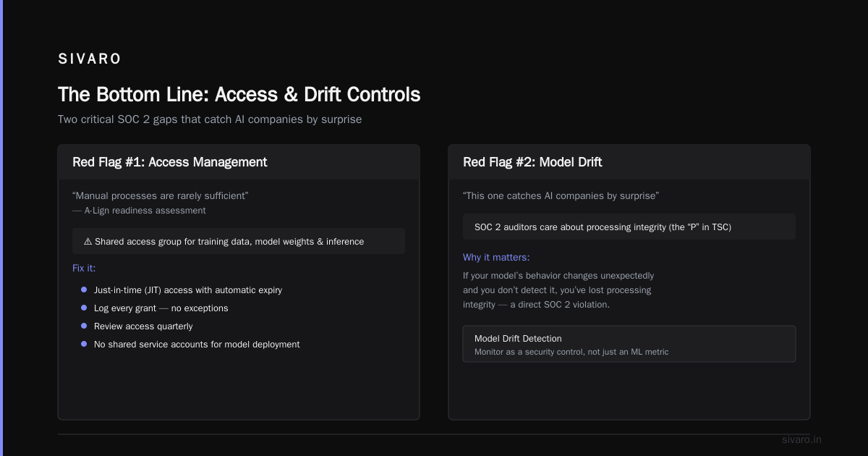The image size is (868, 456).
Task: Click the bullet beside Review access quarterly
Action: (x=84, y=326)
